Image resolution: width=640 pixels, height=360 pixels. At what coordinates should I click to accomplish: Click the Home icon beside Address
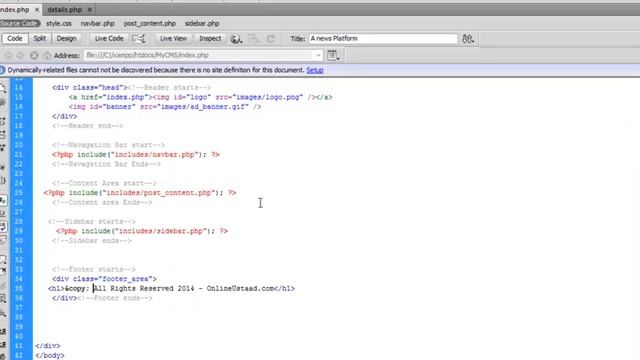[47, 55]
